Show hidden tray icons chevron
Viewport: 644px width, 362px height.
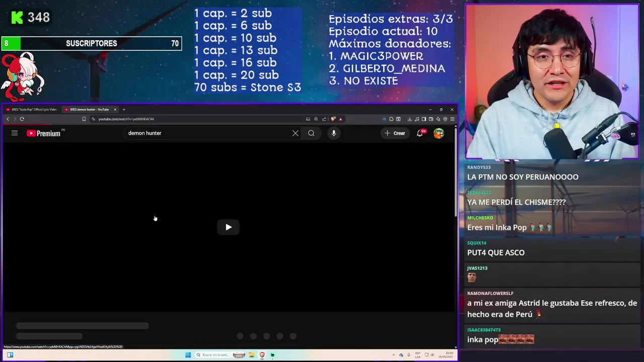point(394,355)
